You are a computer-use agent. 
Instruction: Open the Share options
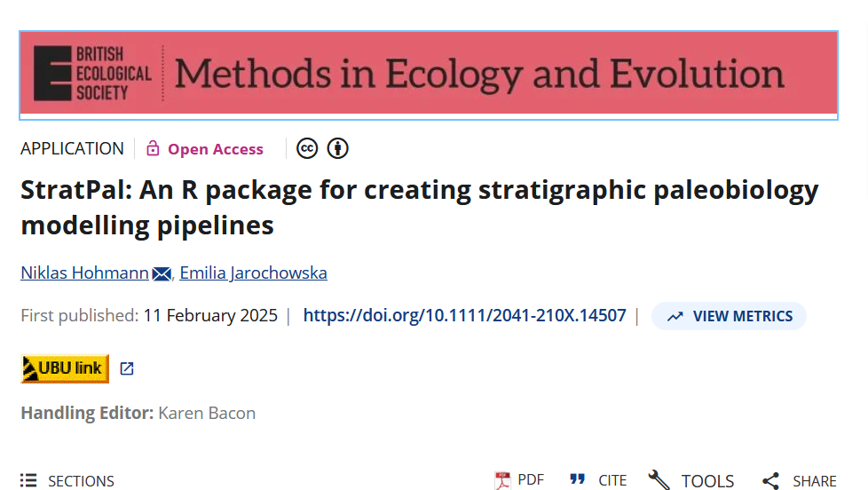[800, 481]
